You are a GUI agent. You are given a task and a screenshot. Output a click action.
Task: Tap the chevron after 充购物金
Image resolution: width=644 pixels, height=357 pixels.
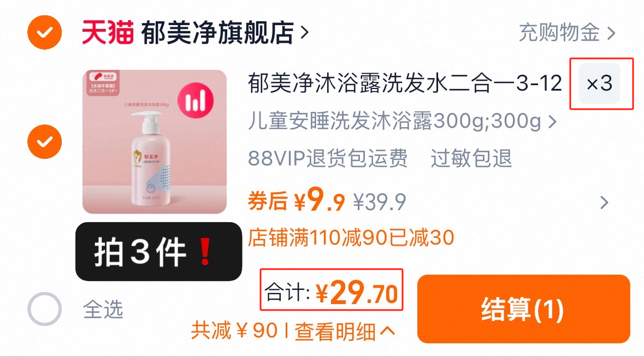(611, 33)
